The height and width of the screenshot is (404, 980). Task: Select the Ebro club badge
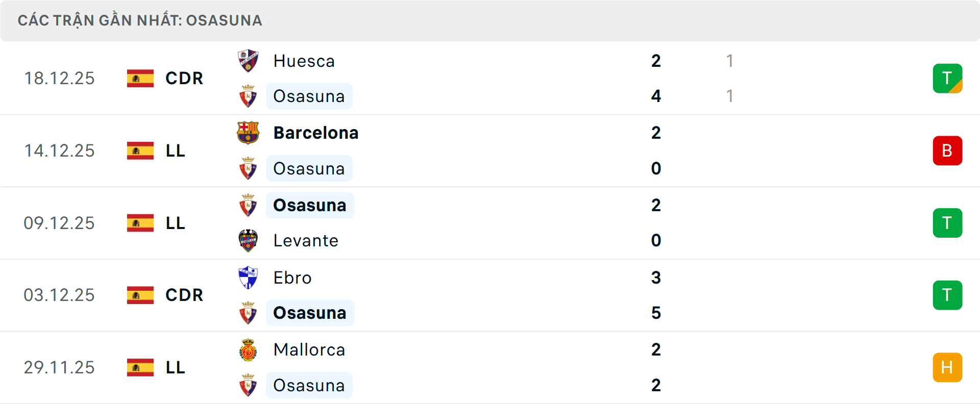pos(249,278)
